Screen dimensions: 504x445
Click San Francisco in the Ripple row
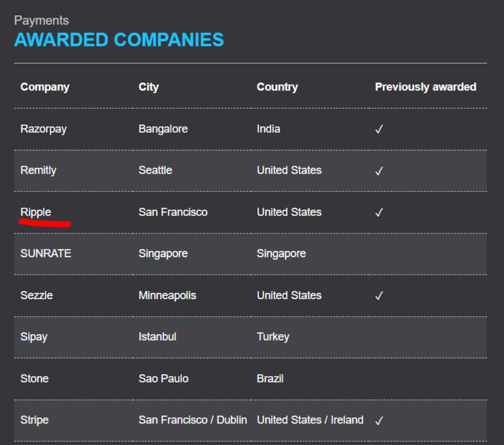pyautogui.click(x=173, y=212)
